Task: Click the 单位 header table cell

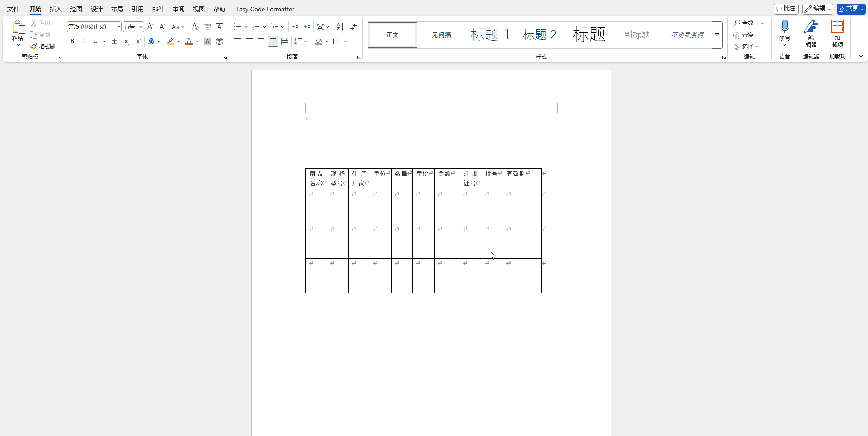Action: pyautogui.click(x=380, y=179)
